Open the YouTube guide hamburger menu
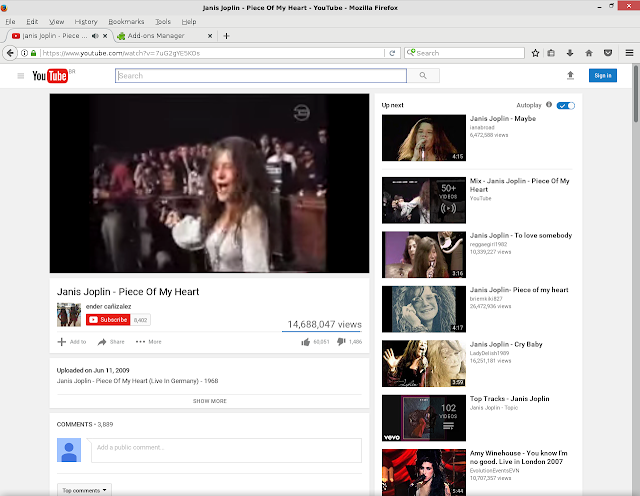The width and height of the screenshot is (640, 496). coord(21,76)
